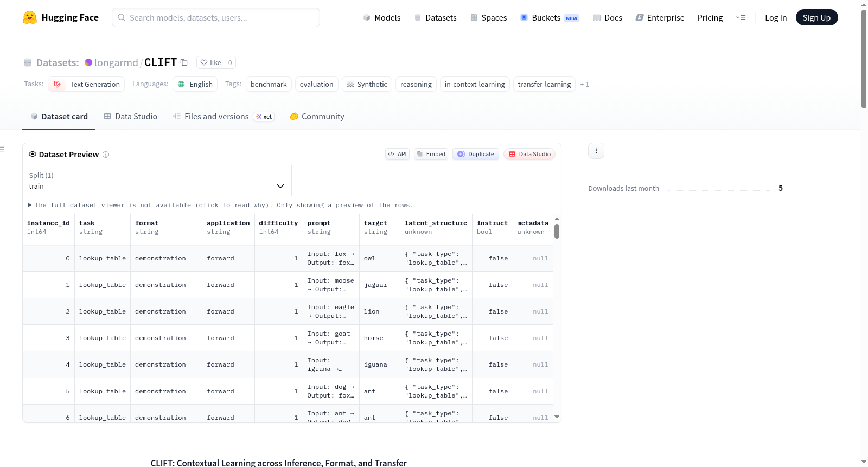The width and height of the screenshot is (868, 467).
Task: Open Data Studio from preview header
Action: (529, 154)
